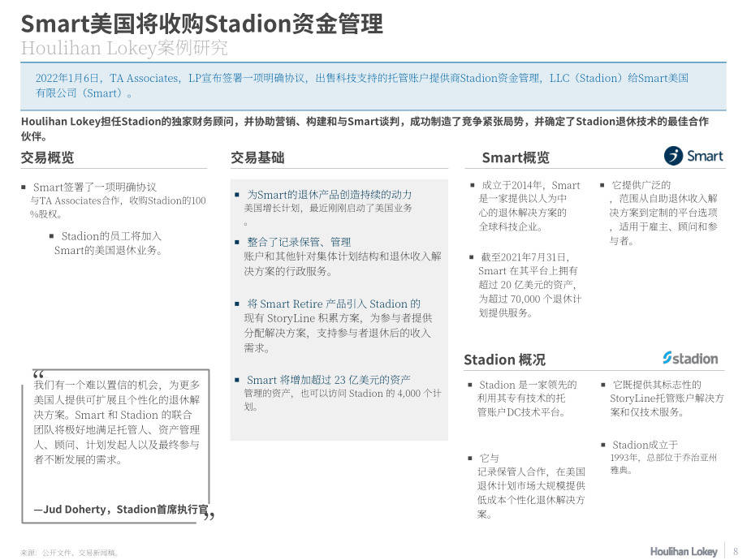Click the '交易基础' section heading
Image resolution: width=747 pixels, height=560 pixels.
257,157
